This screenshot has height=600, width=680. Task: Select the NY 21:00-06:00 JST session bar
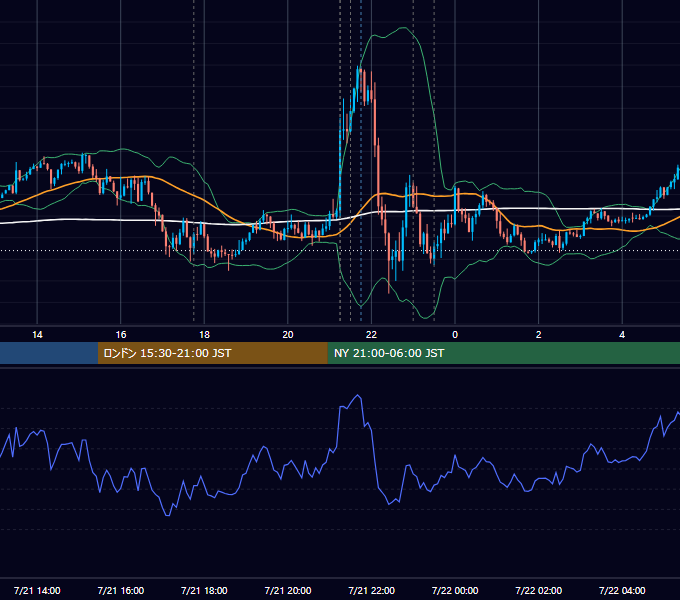(503, 353)
